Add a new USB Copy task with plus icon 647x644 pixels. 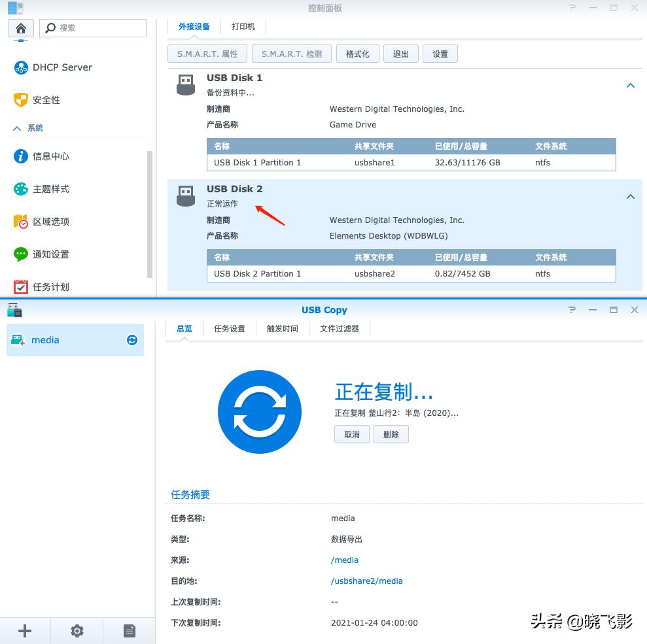[x=25, y=630]
